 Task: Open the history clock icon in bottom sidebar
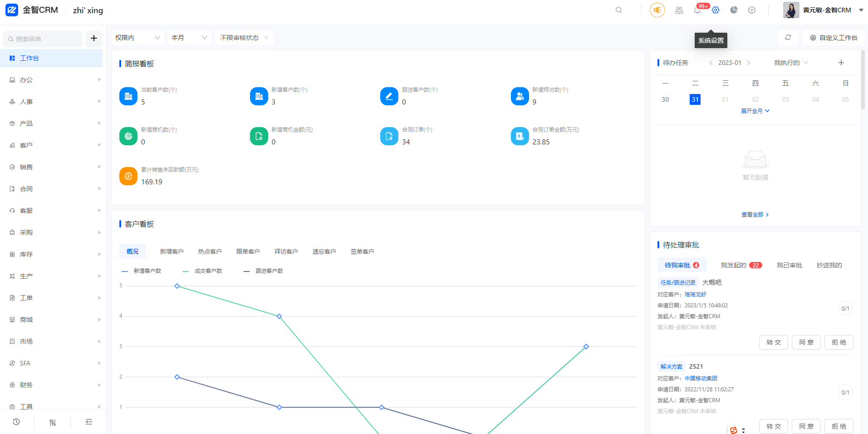16,422
